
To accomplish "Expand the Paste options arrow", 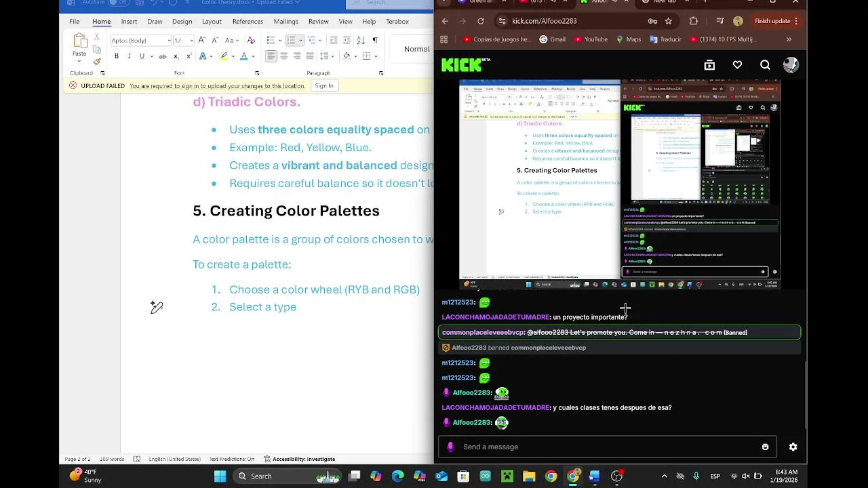I will (x=80, y=61).
